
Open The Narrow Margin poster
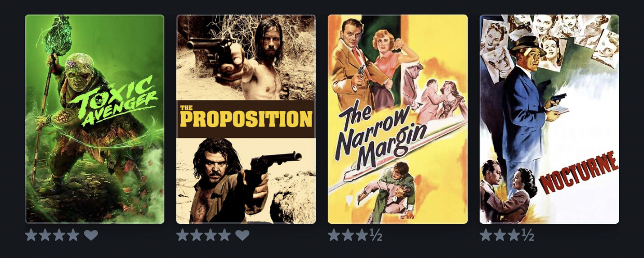[x=398, y=119]
